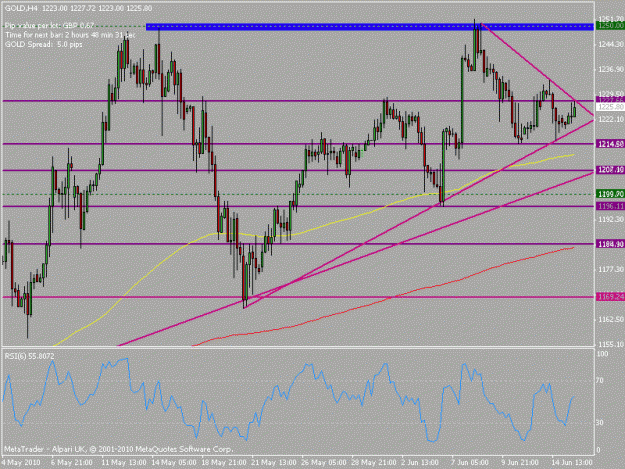The height and width of the screenshot is (469, 625).
Task: Click the RSI scale value 30
Action: (600, 422)
